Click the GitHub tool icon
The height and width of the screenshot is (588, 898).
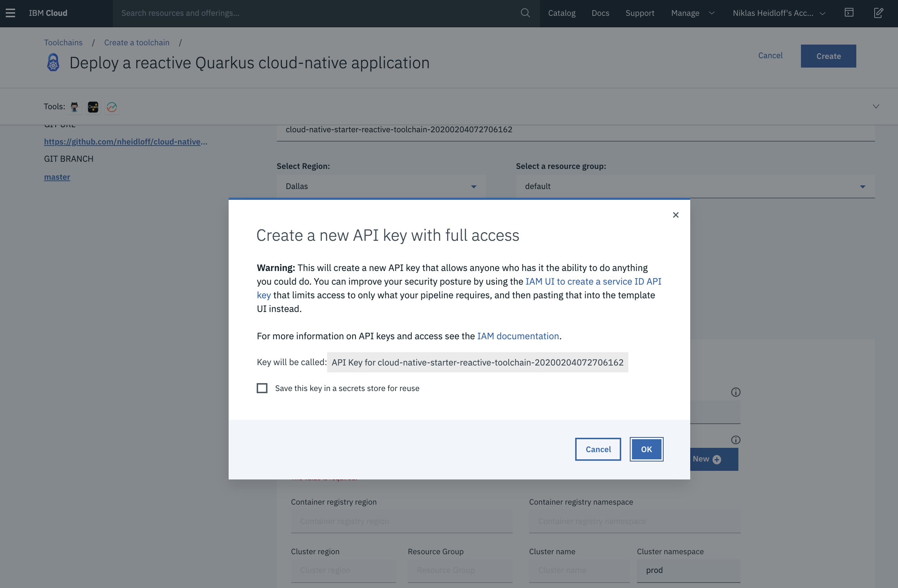[75, 107]
